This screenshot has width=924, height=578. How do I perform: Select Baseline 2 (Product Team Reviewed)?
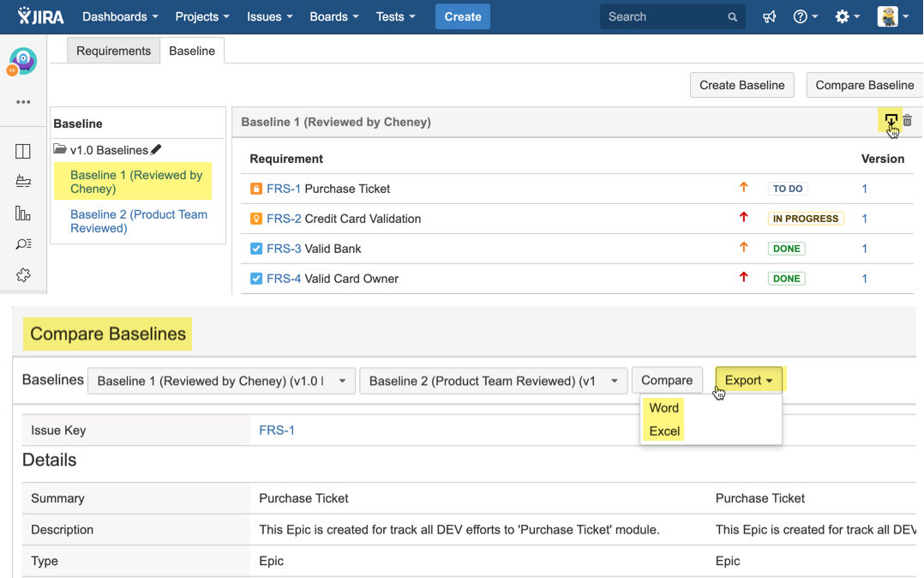pos(138,221)
